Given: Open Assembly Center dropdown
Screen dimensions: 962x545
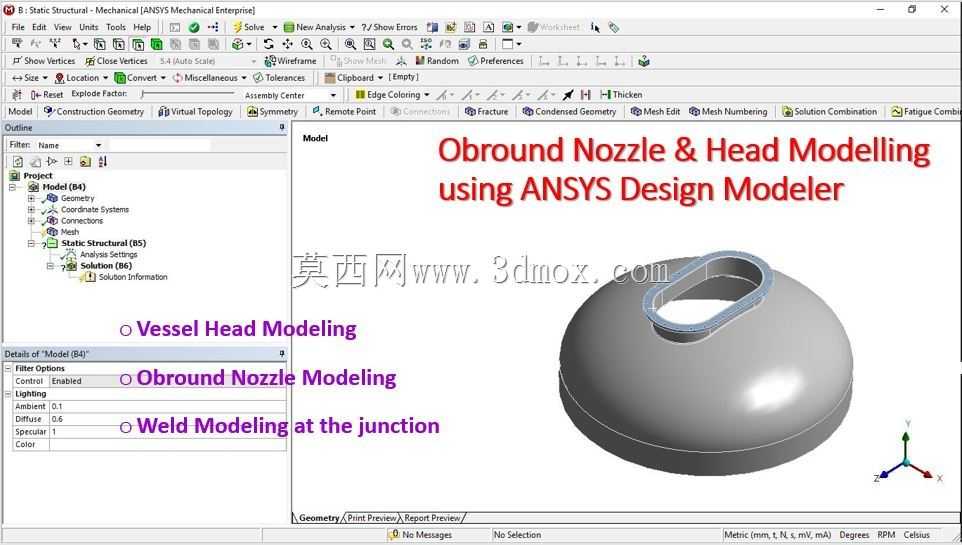Looking at the screenshot, I should [333, 95].
